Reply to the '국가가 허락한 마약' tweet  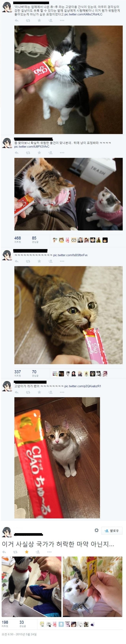point(4,552)
